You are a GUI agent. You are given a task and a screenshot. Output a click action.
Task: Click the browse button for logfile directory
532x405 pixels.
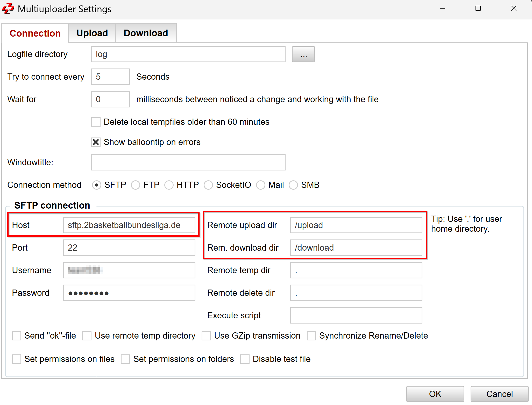click(x=303, y=54)
